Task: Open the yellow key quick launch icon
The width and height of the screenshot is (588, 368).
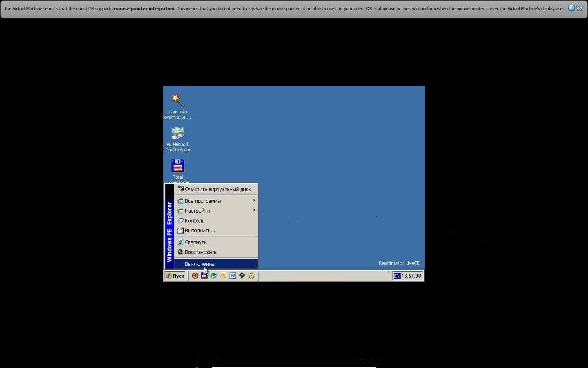Action: (223, 276)
